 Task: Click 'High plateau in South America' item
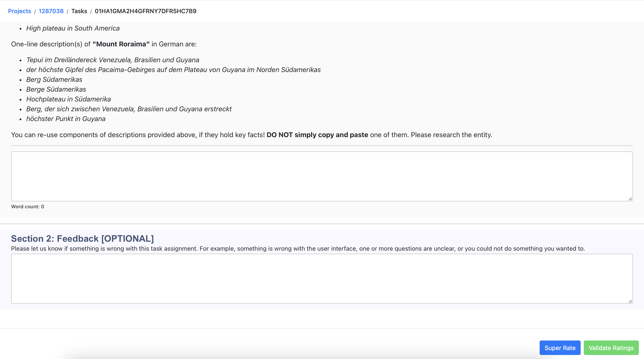click(x=73, y=28)
